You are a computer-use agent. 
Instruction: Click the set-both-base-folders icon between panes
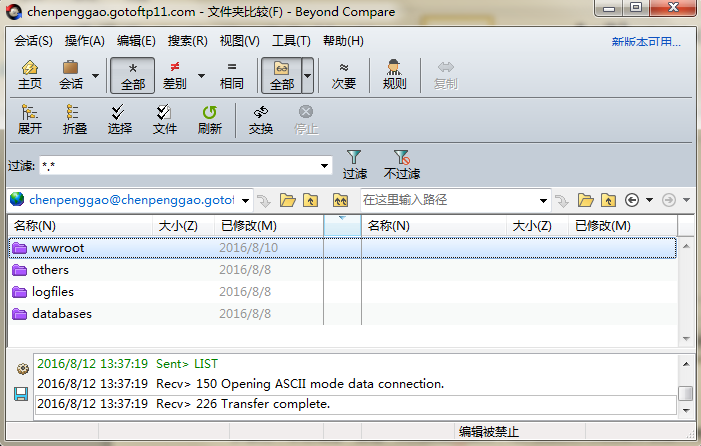click(341, 200)
